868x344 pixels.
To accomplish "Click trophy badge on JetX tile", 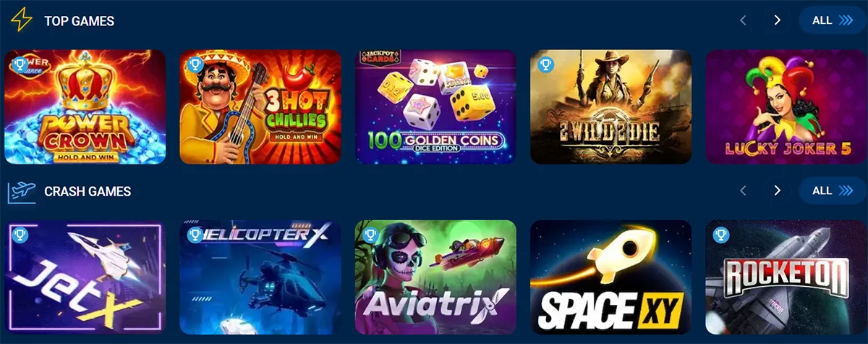I will click(x=20, y=235).
